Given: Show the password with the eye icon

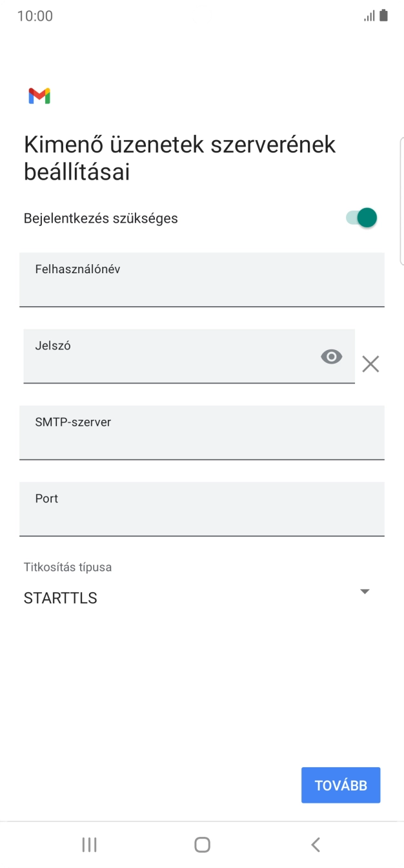Looking at the screenshot, I should point(331,356).
